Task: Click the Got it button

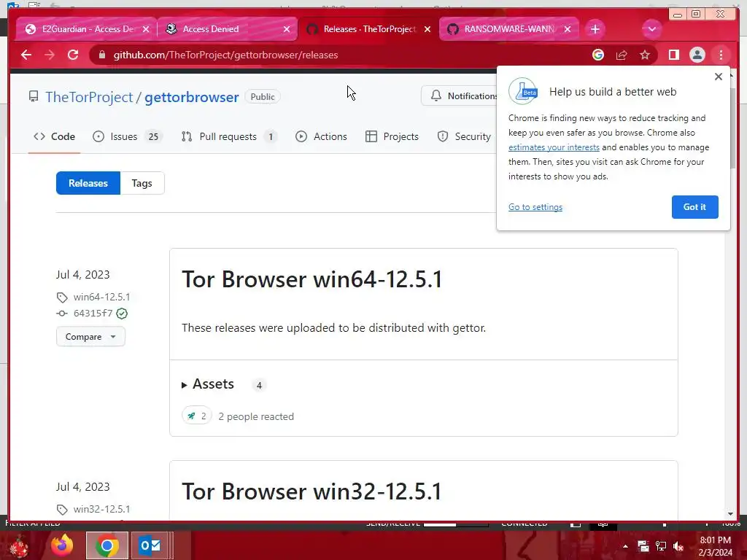Action: tap(694, 207)
